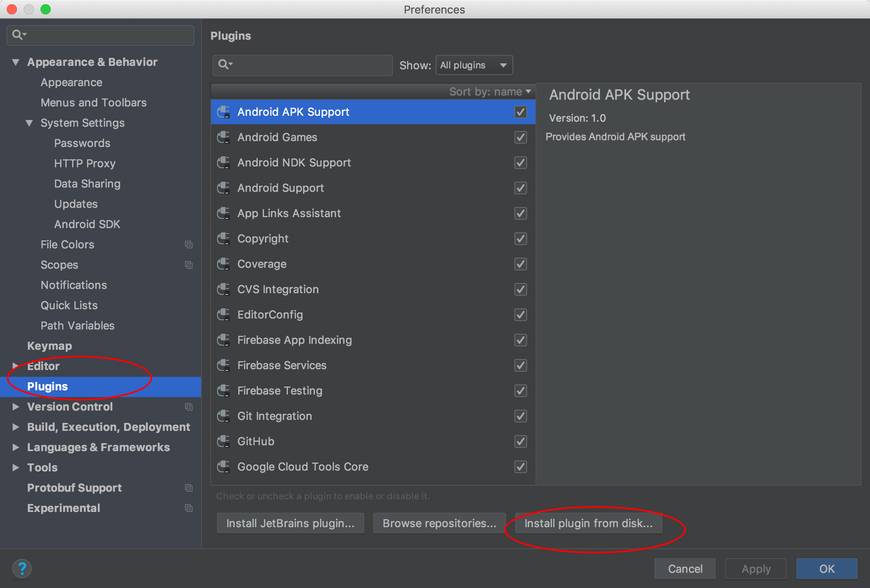Screen dimensions: 870x588
Task: Select the Coverage plugin row
Action: [373, 264]
